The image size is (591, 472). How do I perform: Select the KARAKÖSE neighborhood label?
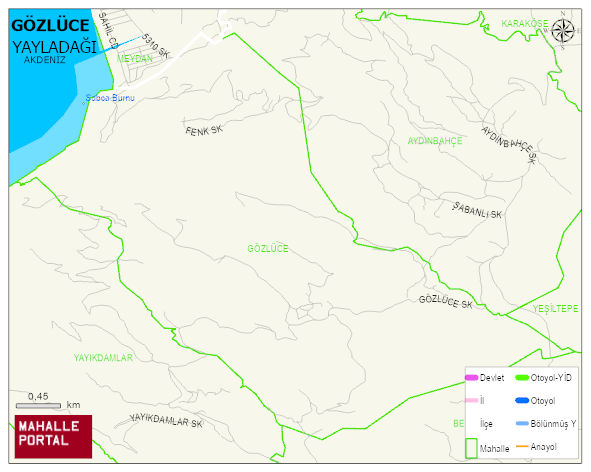coord(524,23)
